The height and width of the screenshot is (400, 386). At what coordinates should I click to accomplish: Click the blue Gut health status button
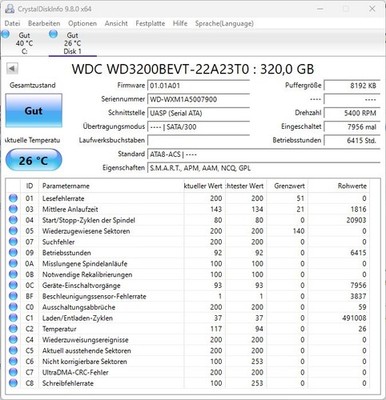click(x=34, y=111)
